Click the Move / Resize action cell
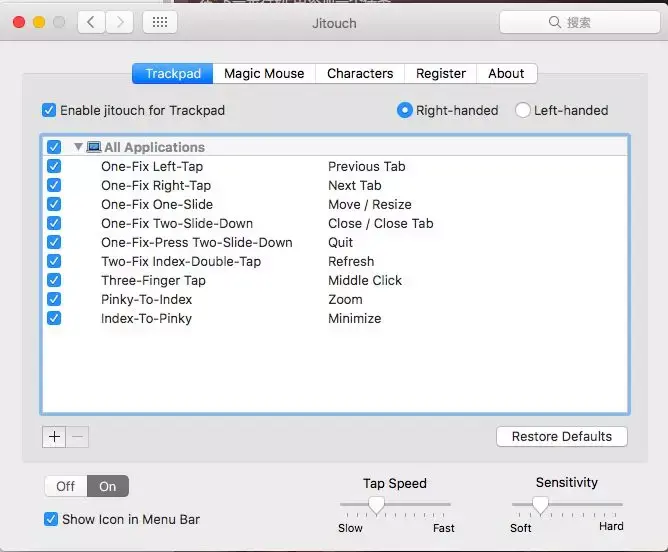 pyautogui.click(x=369, y=204)
